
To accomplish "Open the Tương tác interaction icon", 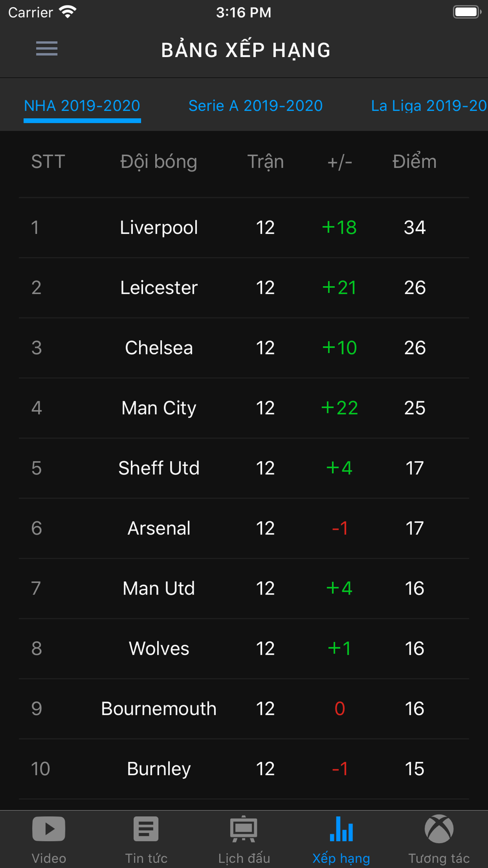I will (439, 829).
